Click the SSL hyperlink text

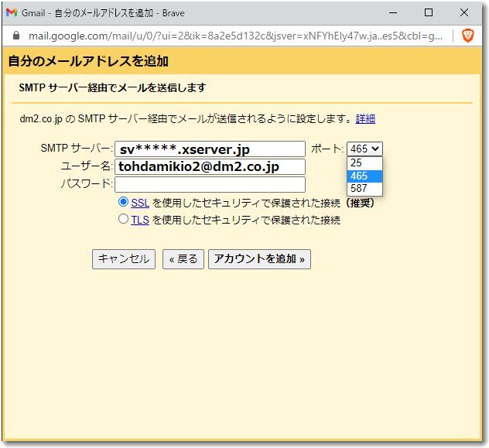coord(140,203)
